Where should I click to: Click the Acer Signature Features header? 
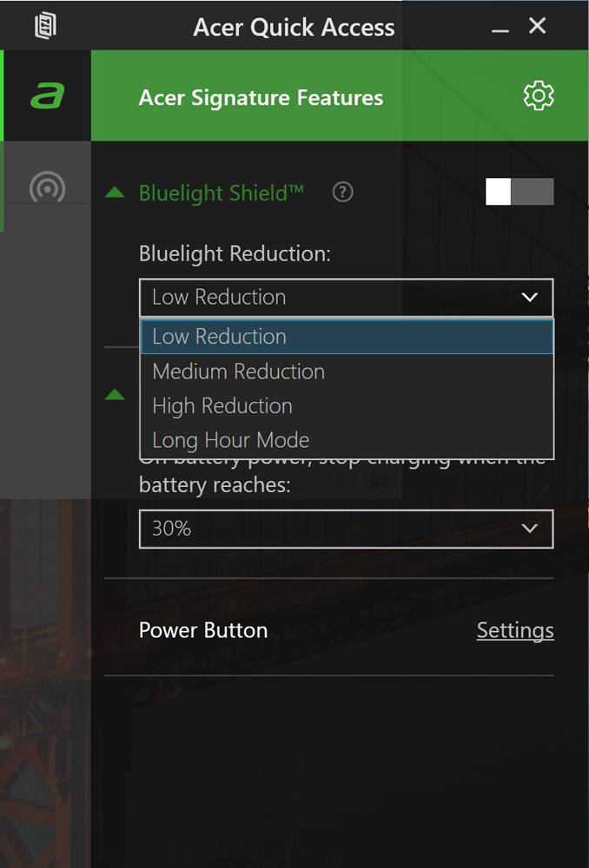click(x=261, y=97)
